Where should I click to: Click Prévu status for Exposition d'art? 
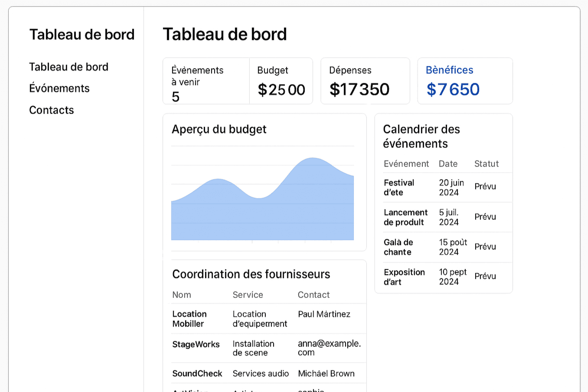(x=485, y=276)
